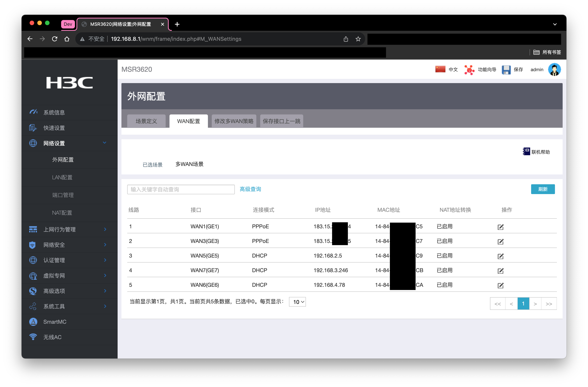Switch to 修改多WAN策略 tab

pyautogui.click(x=234, y=121)
